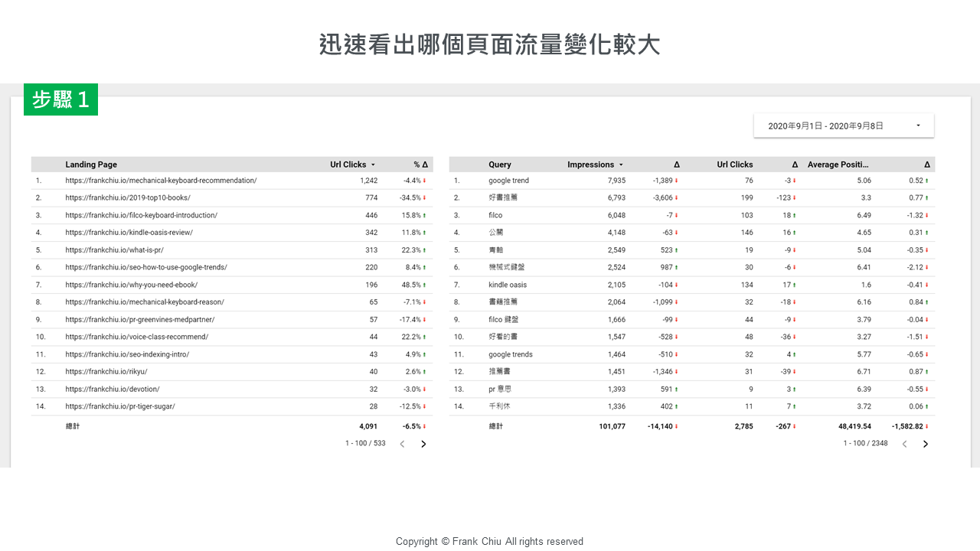
Task: Go to previous page of Query table
Action: 903,444
